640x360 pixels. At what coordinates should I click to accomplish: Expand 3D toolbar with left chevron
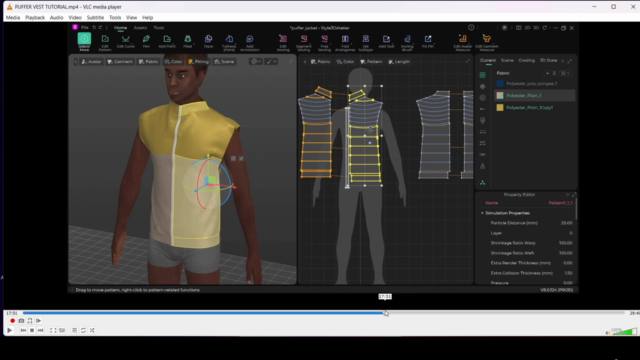click(x=75, y=62)
